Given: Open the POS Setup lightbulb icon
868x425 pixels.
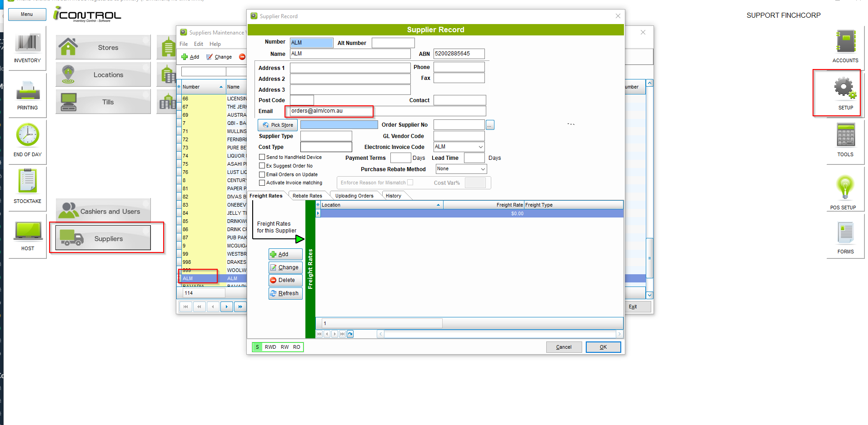Looking at the screenshot, I should click(845, 188).
